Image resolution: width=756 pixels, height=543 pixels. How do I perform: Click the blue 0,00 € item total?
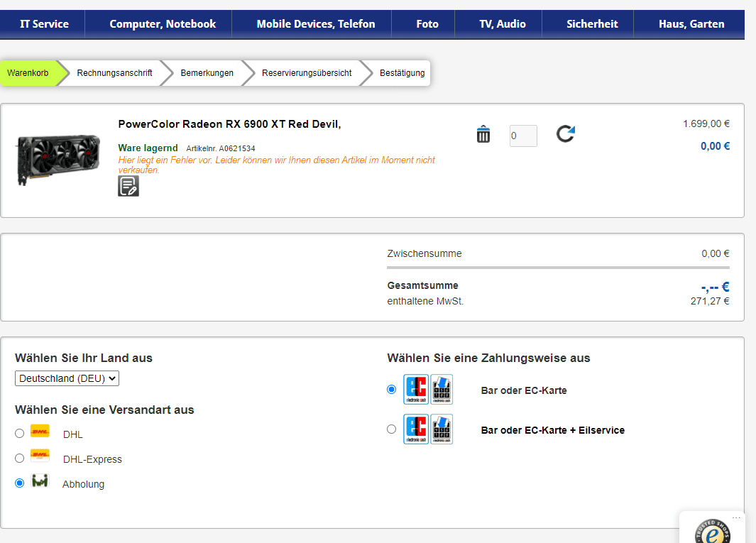click(715, 146)
